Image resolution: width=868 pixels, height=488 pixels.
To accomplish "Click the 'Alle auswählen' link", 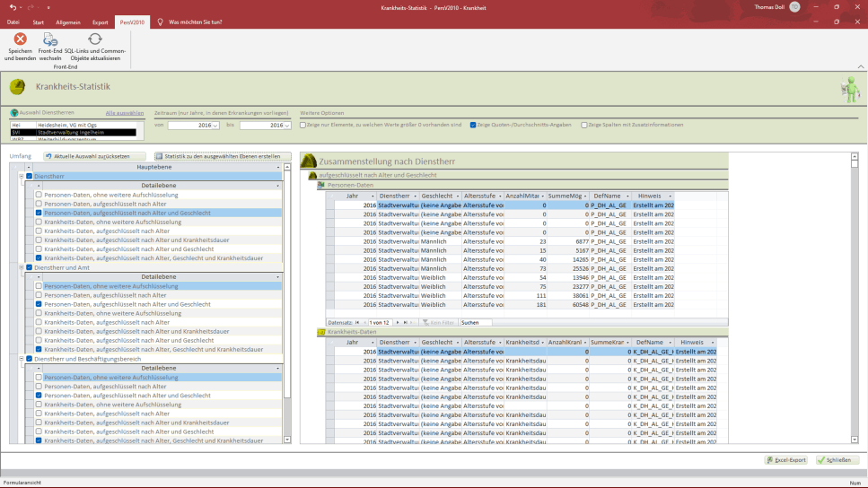I will click(x=124, y=113).
